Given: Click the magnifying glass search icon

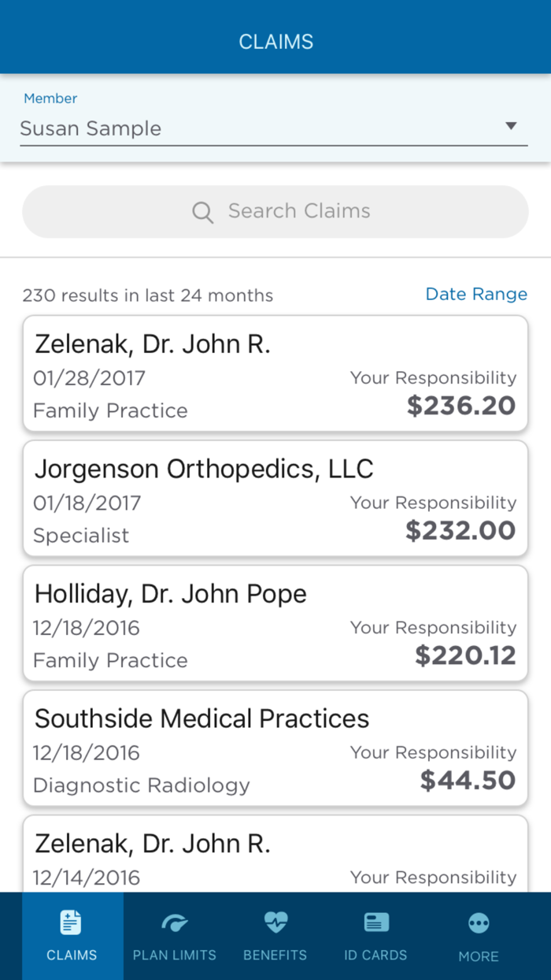Looking at the screenshot, I should 202,211.
